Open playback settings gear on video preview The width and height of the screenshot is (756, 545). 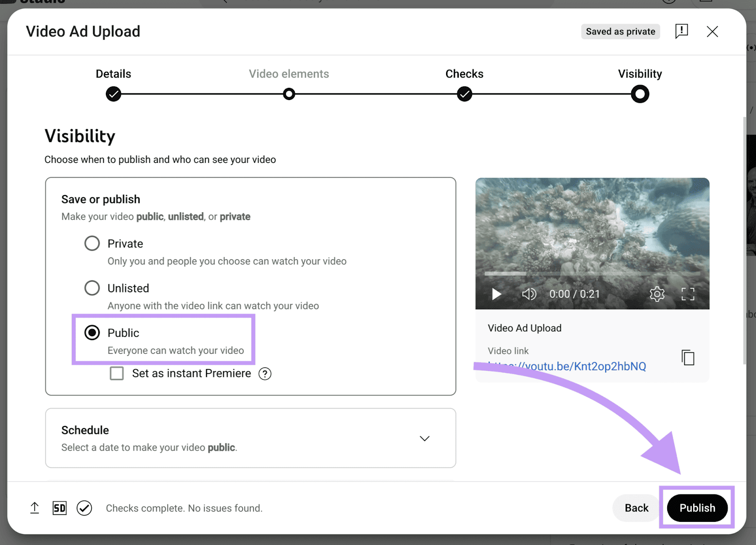(x=656, y=294)
